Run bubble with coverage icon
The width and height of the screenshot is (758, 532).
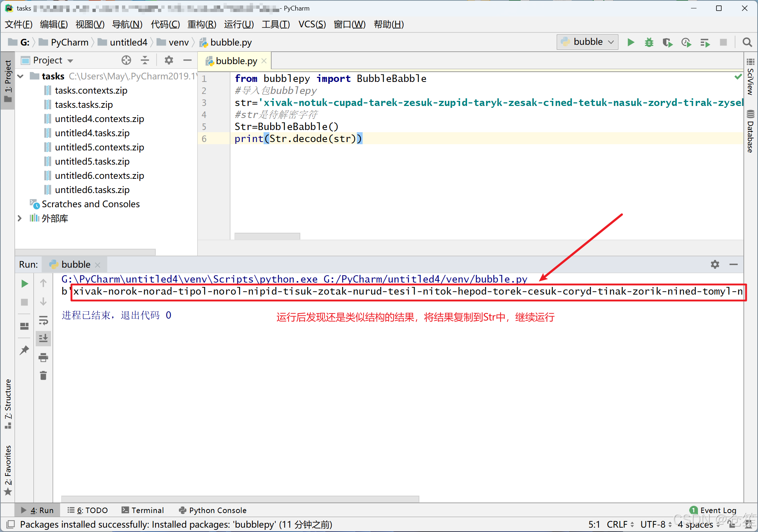point(667,42)
